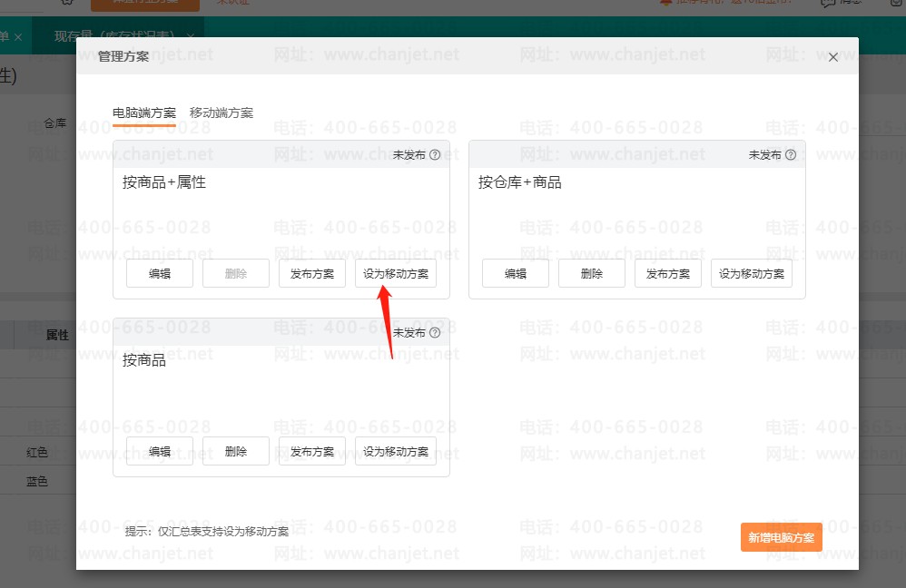Select the 按商品 plan title

pos(144,360)
